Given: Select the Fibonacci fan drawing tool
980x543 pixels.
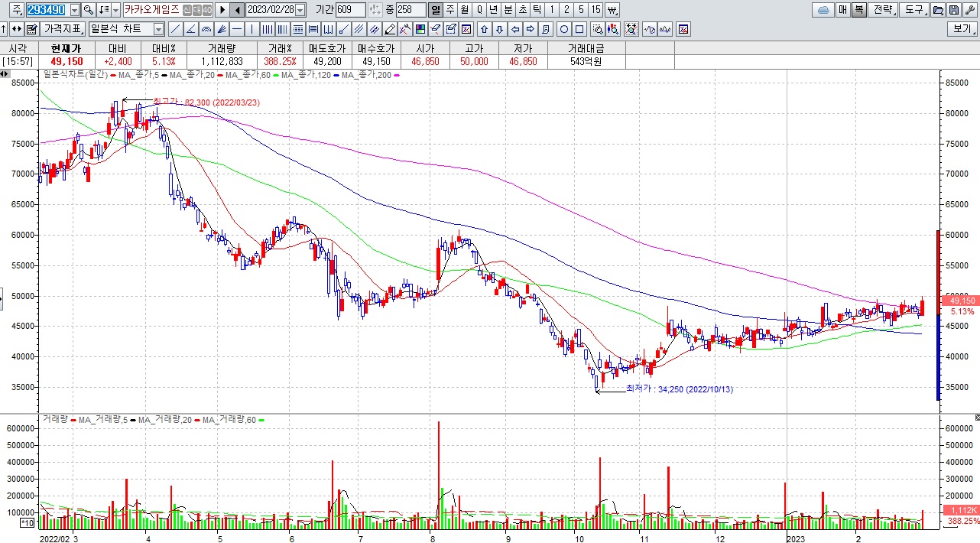Looking at the screenshot, I should [222, 29].
